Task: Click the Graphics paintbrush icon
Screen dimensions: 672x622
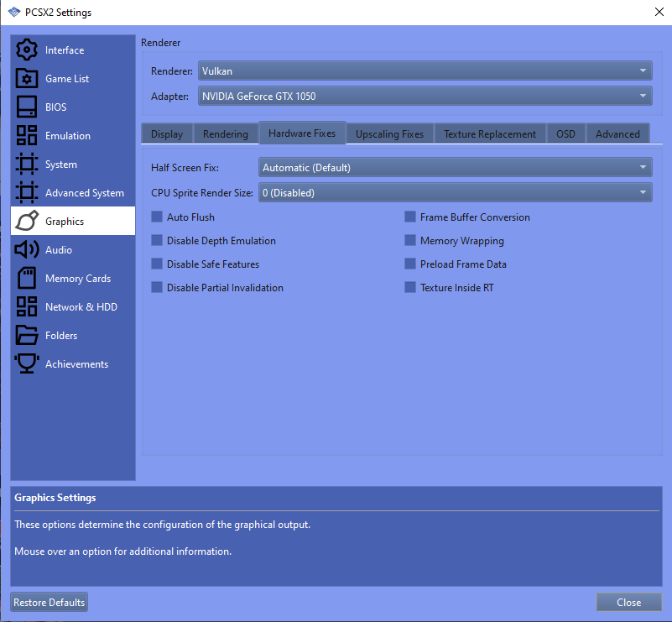Action: [x=27, y=222]
